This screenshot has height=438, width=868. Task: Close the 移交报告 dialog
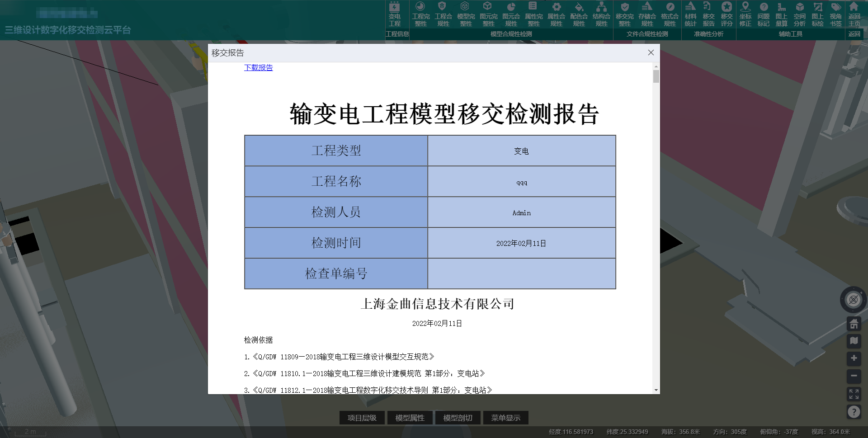coord(651,53)
